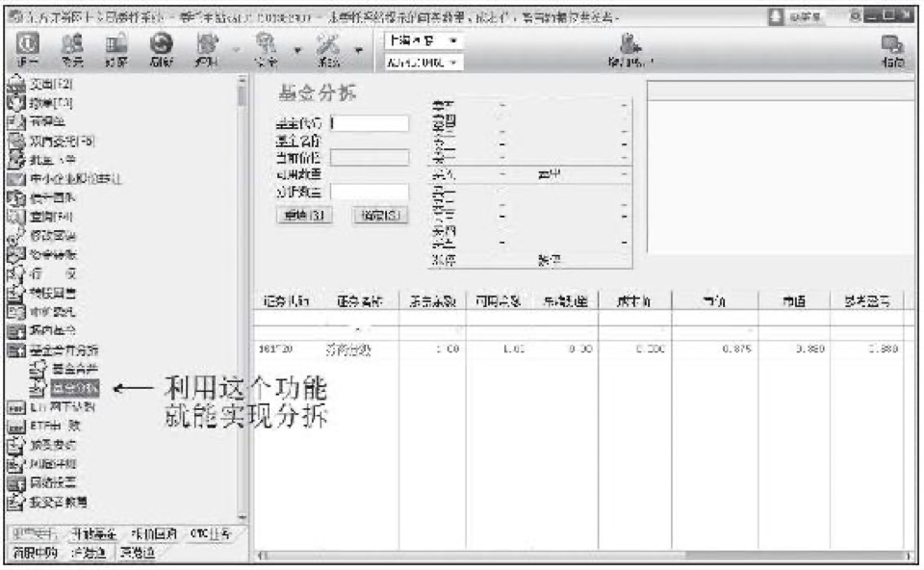Click the 银证转账 sidebar icon
Viewport: 924px width, 570px height.
click(16, 254)
